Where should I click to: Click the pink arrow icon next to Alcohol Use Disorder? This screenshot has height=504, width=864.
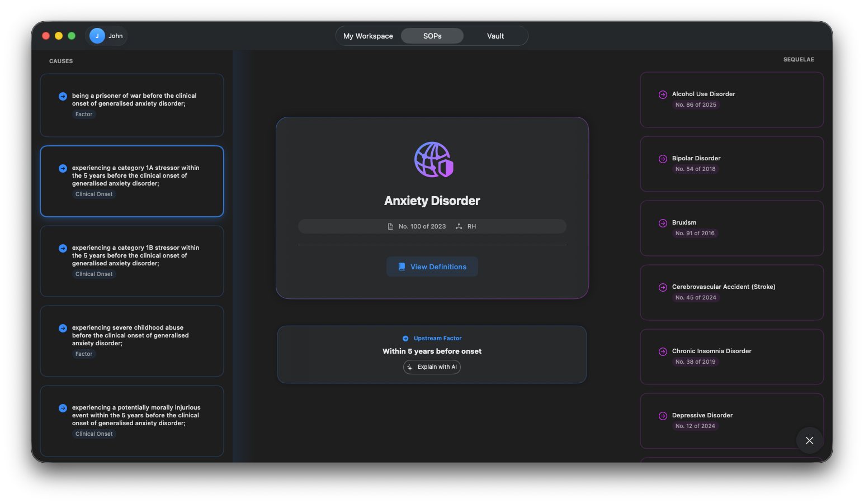click(x=663, y=94)
